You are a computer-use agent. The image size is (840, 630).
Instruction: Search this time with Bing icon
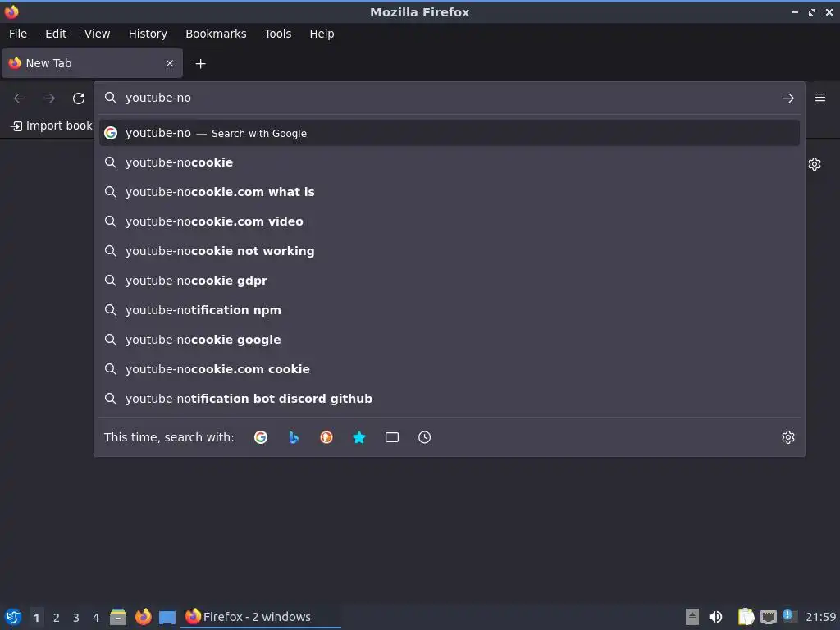point(294,437)
